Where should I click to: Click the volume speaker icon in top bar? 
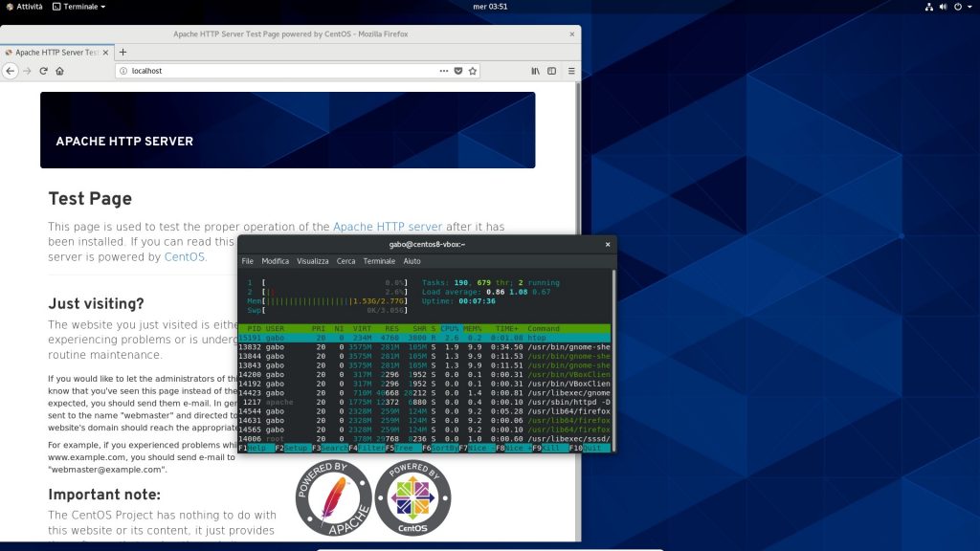[x=943, y=7]
